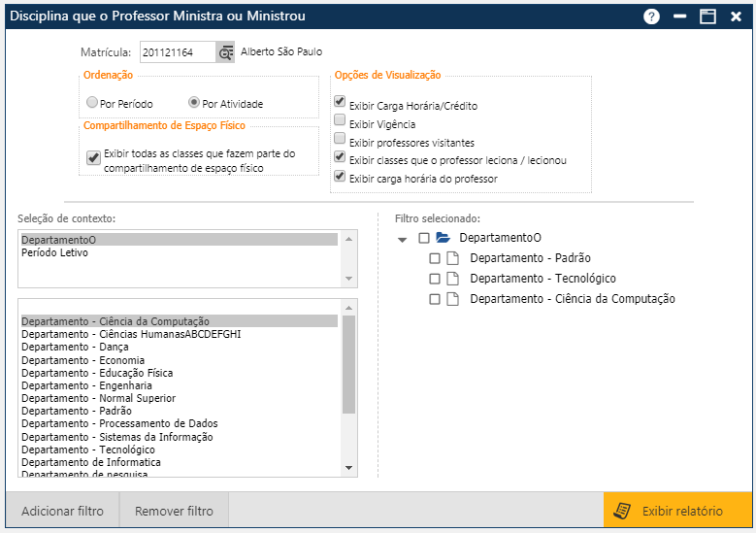This screenshot has width=756, height=533.
Task: Click the Adicionar filtro button
Action: (x=62, y=511)
